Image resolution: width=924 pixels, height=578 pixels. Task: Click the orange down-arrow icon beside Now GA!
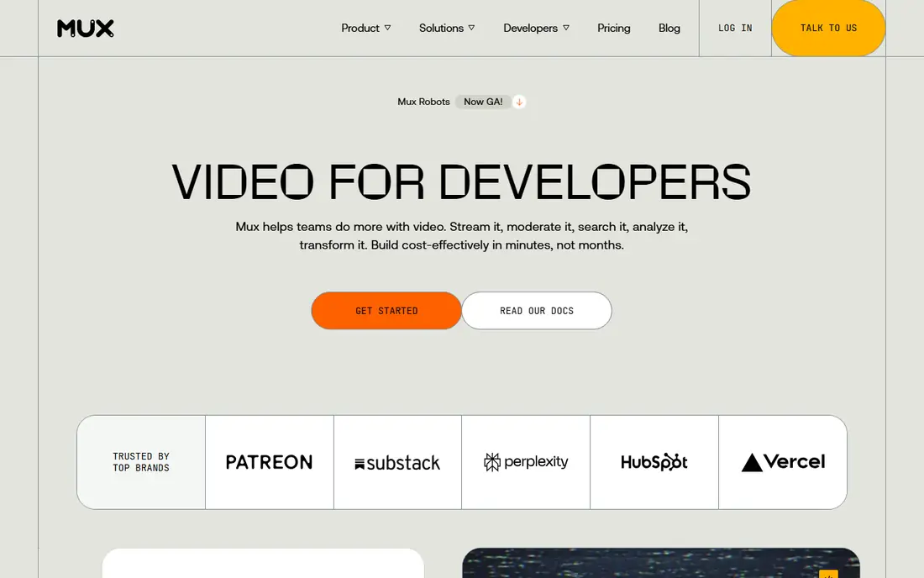tap(519, 102)
